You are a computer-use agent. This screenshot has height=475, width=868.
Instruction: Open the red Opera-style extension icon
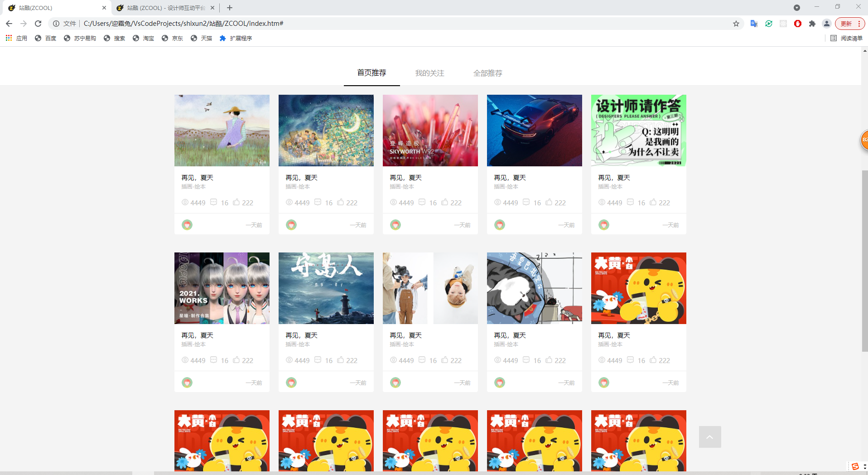(x=798, y=24)
